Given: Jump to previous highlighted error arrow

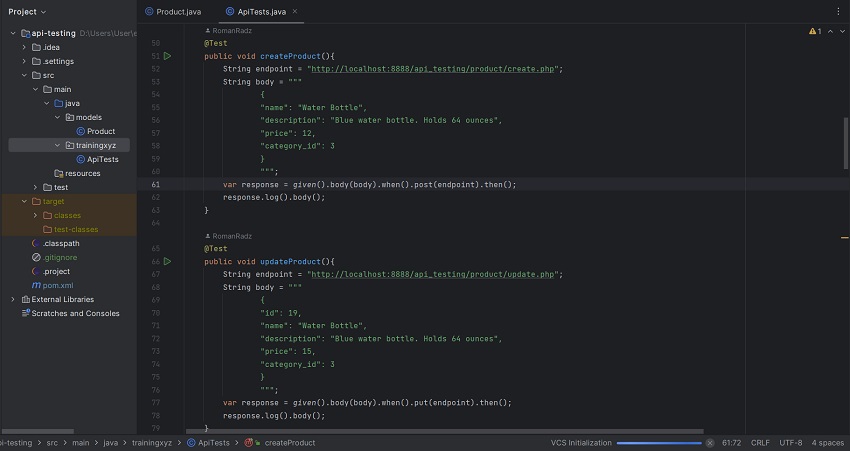Looking at the screenshot, I should click(829, 32).
